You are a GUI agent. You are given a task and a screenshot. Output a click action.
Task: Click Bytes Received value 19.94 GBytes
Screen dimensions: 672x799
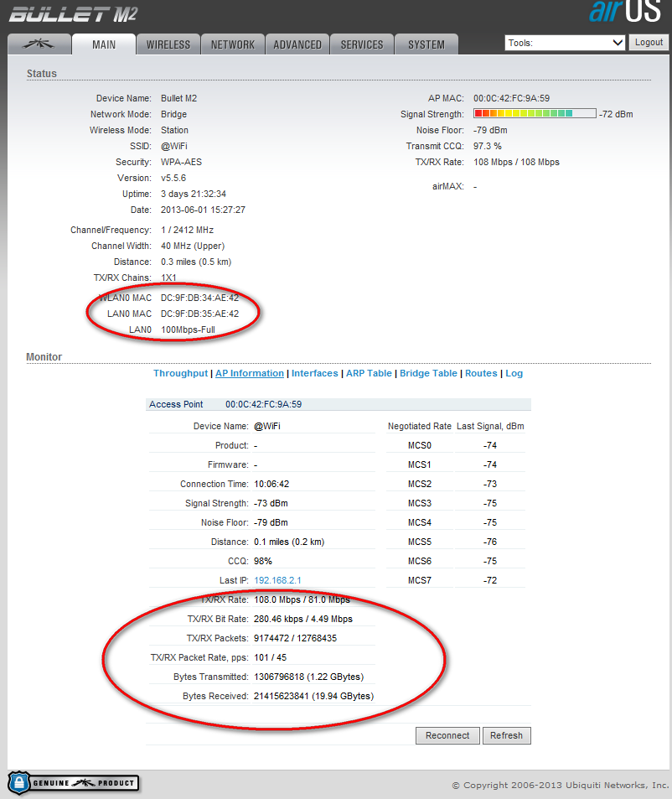313,696
